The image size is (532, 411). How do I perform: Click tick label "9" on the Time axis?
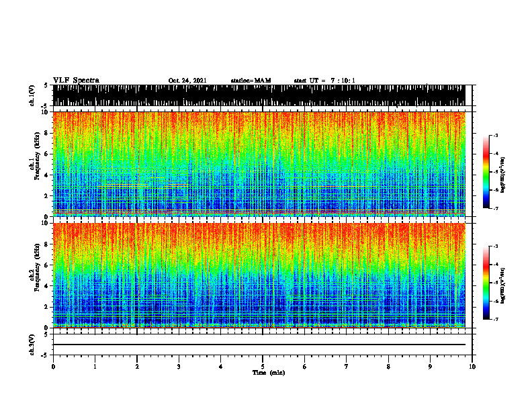tap(430, 367)
